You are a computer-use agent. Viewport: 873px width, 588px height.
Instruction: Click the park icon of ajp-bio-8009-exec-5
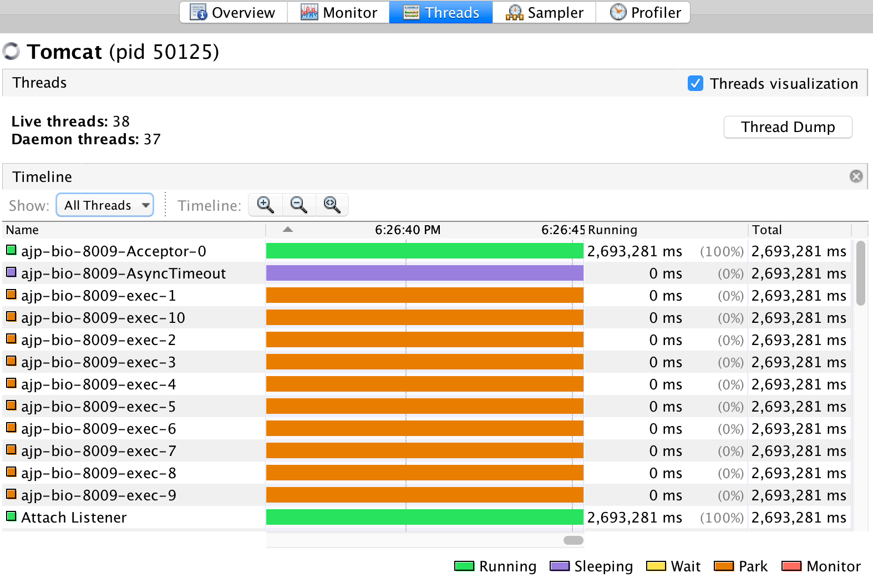pyautogui.click(x=11, y=405)
